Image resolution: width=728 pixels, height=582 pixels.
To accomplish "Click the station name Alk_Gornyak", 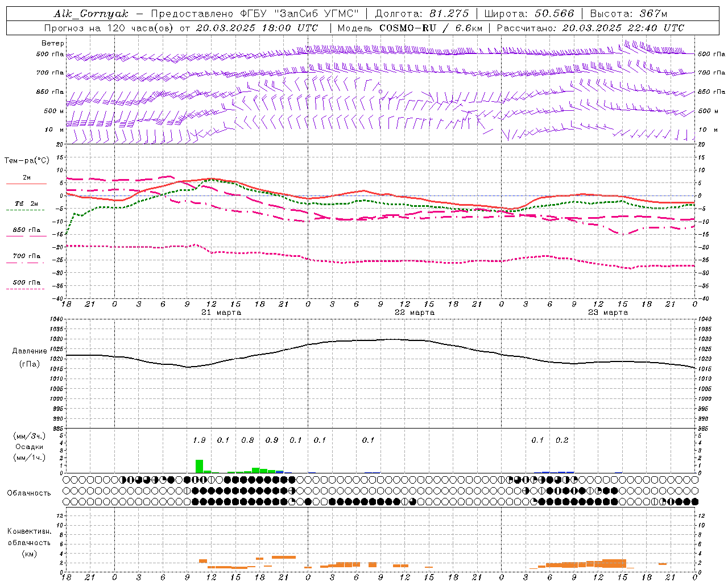I will coord(91,14).
